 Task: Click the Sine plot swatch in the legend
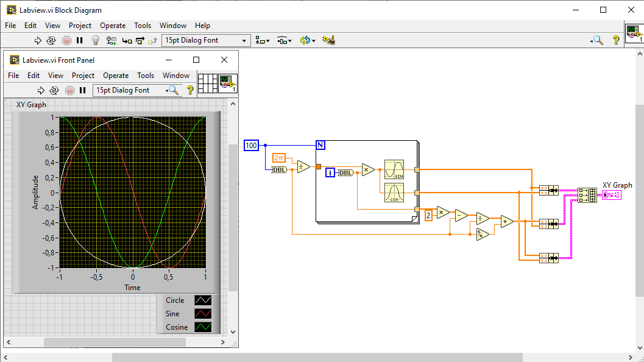202,314
